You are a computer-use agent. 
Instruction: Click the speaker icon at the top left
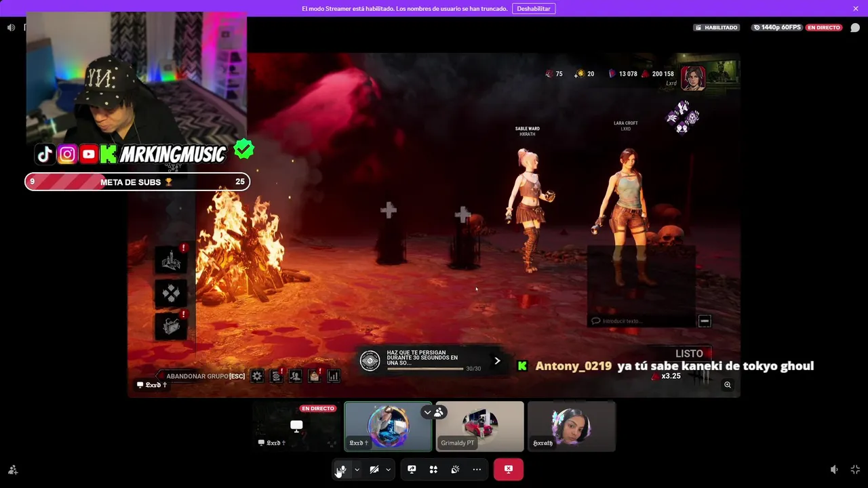click(11, 28)
